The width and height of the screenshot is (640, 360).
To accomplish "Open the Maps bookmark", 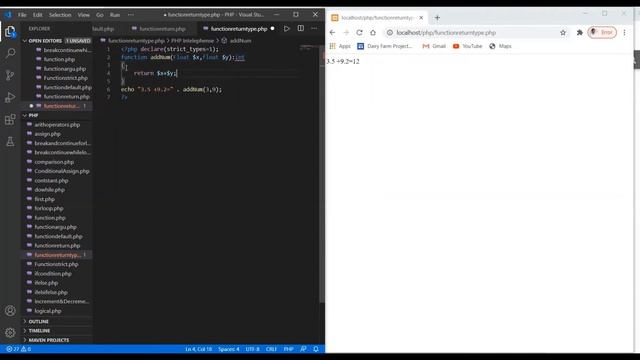I will coord(500,46).
